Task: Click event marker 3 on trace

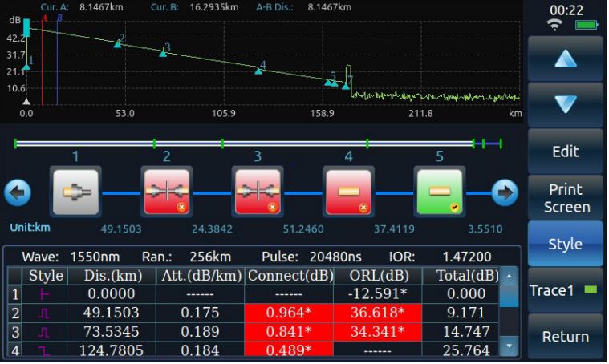Action: 163,54
